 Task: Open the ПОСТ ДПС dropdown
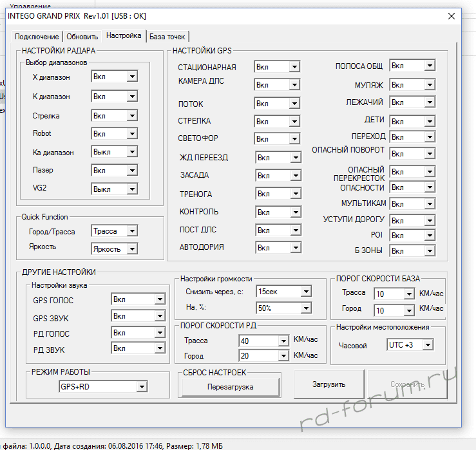click(278, 230)
